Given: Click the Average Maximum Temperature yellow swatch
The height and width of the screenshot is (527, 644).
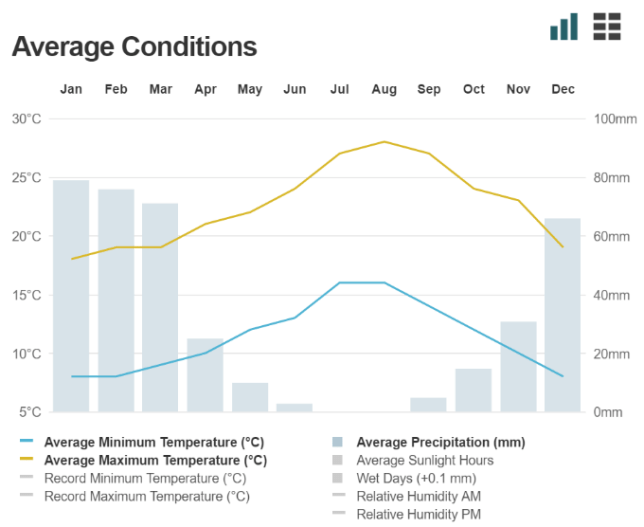Looking at the screenshot, I should pos(26,460).
